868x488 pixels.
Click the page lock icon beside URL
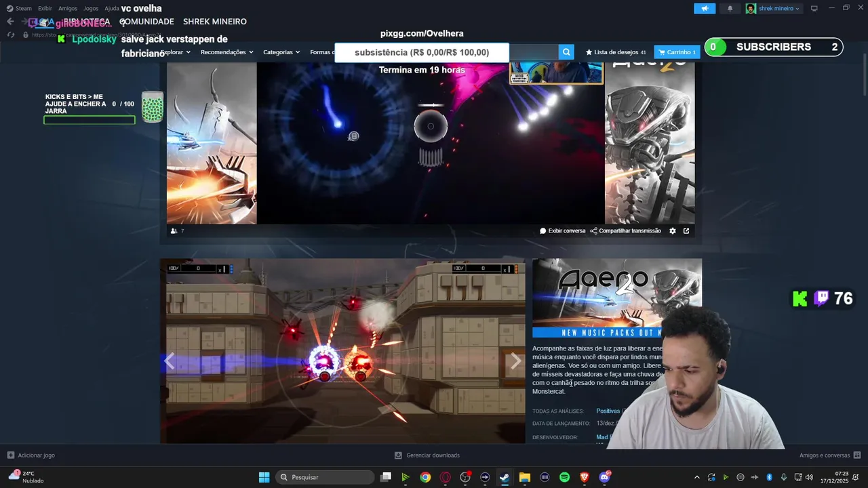(26, 35)
